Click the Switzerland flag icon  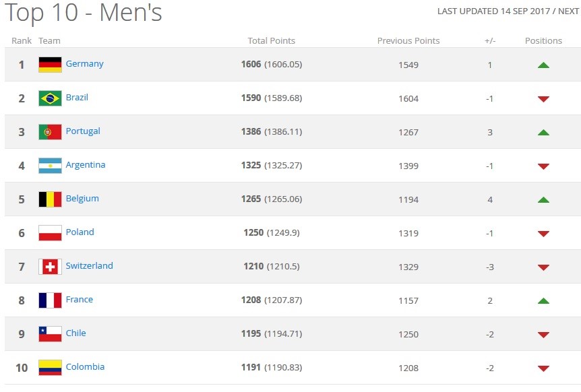(50, 267)
